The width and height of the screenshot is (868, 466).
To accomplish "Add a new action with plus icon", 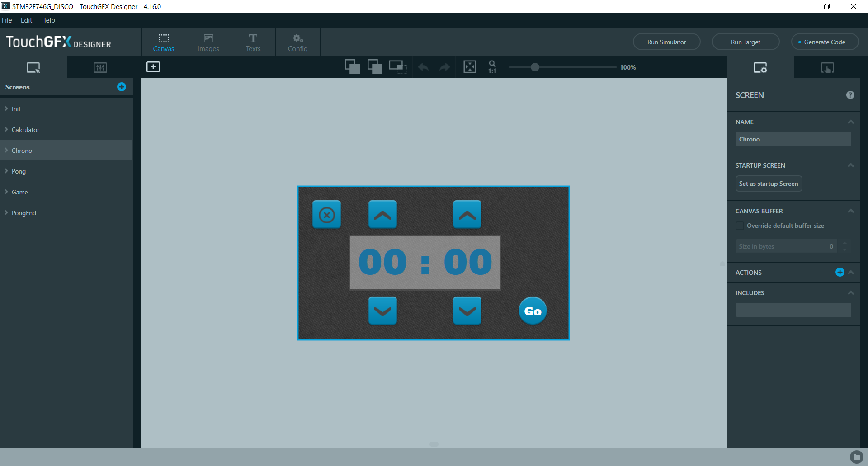I will tap(840, 272).
